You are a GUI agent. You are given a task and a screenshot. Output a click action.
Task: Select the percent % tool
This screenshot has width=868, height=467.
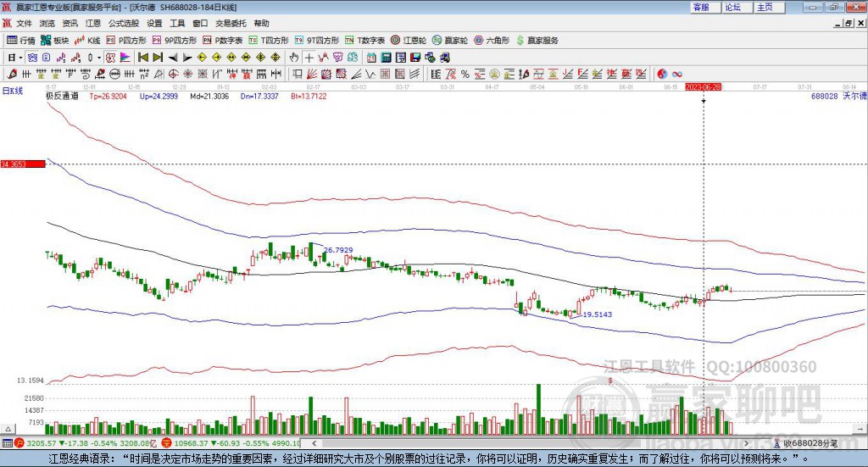coord(465,74)
